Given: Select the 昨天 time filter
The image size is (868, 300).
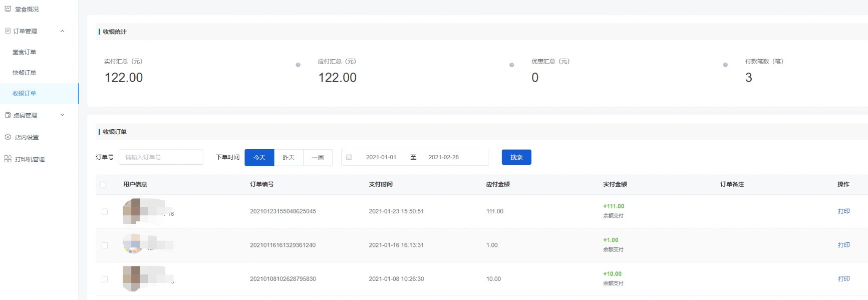Looking at the screenshot, I should click(288, 157).
